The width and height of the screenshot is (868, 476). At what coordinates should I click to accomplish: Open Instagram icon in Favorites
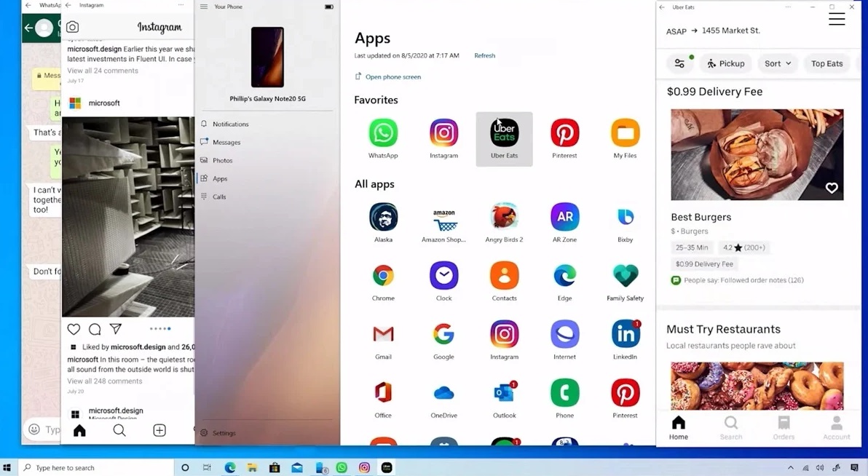tap(443, 133)
